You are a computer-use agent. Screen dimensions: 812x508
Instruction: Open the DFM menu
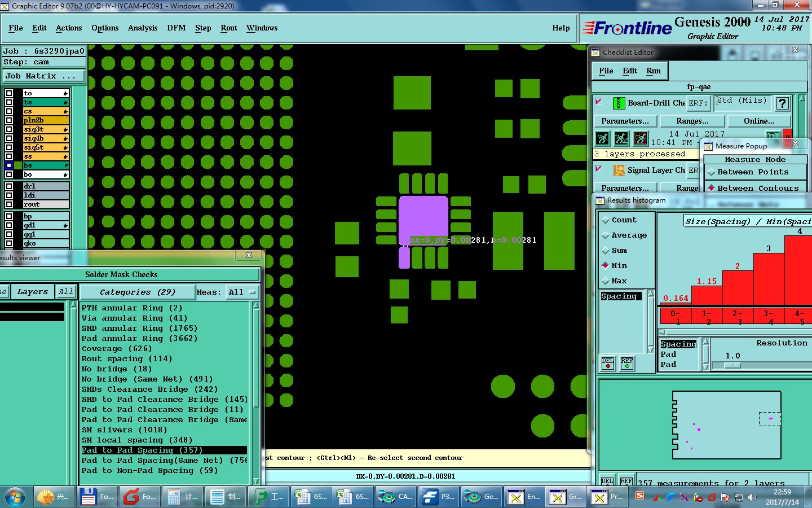tap(176, 28)
